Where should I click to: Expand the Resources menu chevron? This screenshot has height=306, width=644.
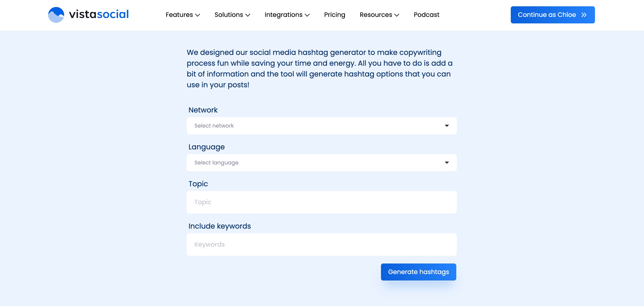point(396,15)
